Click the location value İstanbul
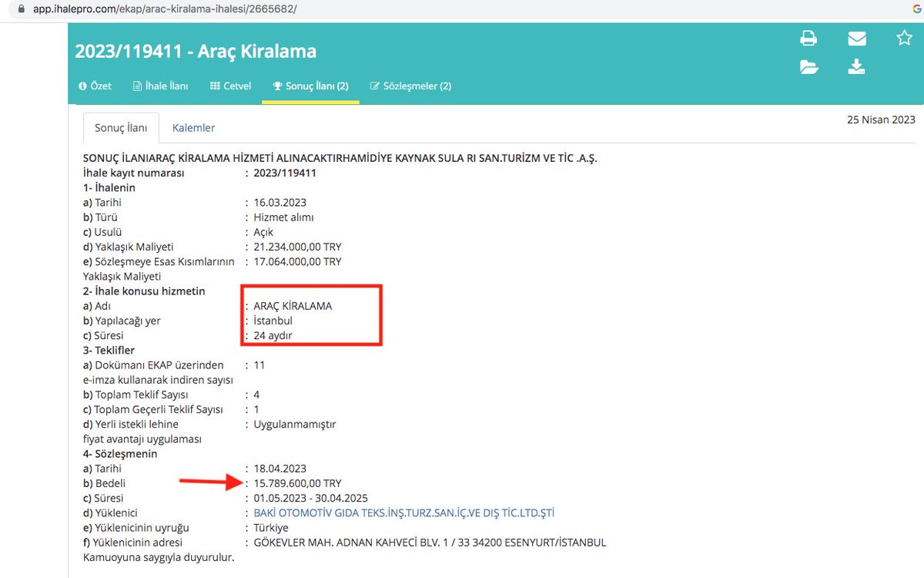The image size is (924, 578). pos(273,321)
